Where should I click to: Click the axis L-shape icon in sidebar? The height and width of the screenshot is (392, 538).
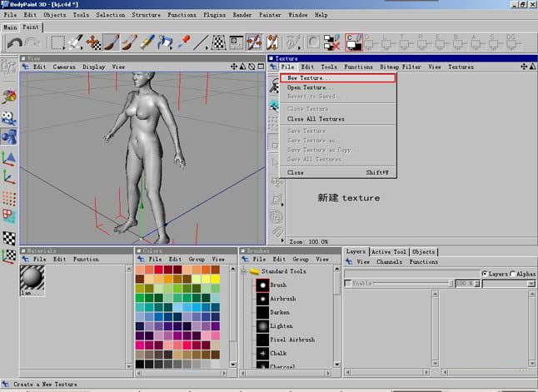point(9,177)
